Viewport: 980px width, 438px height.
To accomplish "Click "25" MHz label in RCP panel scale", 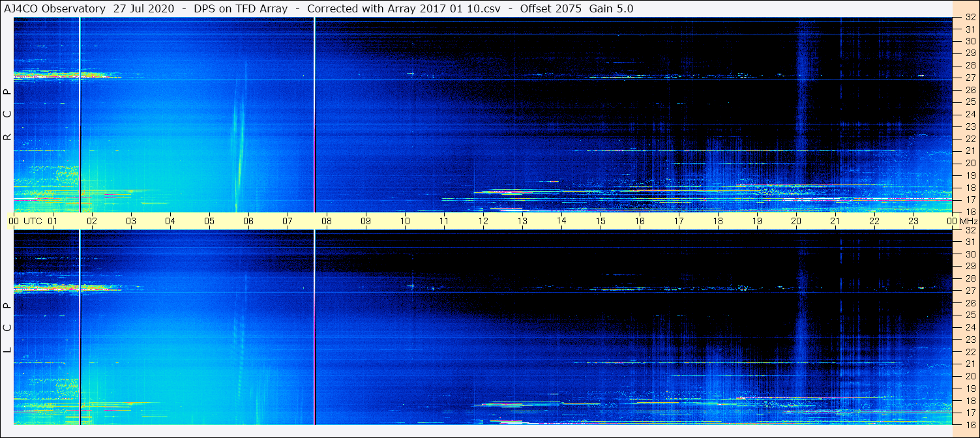I will [x=970, y=102].
